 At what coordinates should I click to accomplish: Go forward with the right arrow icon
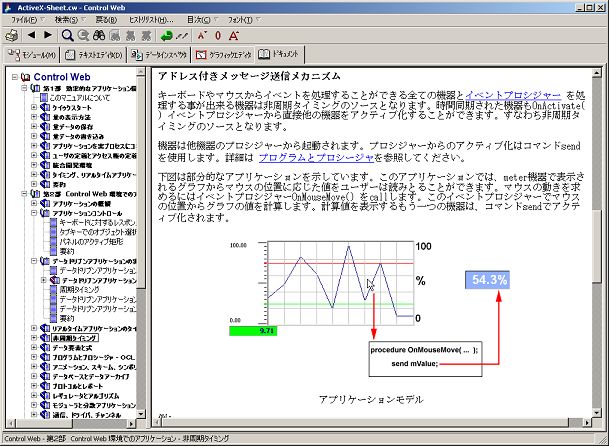pos(48,35)
